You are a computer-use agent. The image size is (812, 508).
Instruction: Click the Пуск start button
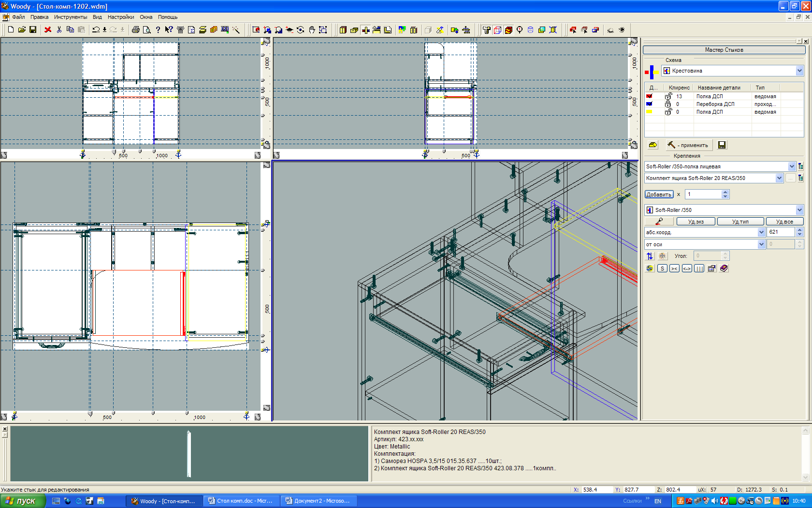click(x=22, y=501)
